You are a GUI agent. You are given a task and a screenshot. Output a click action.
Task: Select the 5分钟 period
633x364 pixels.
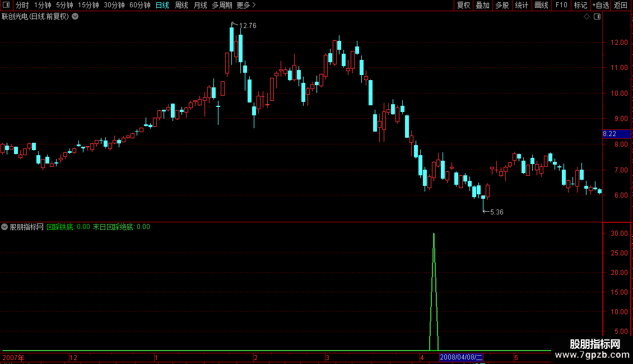click(x=64, y=5)
